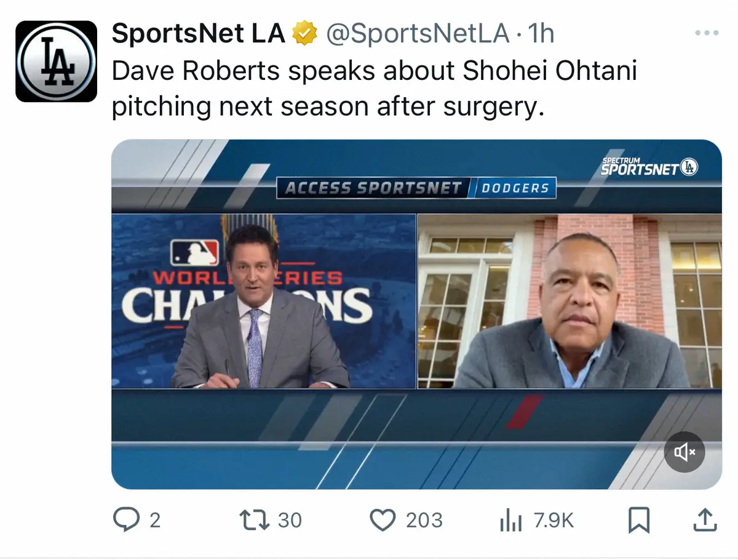Play the video in the left host pane
The width and height of the screenshot is (738, 560).
pyautogui.click(x=264, y=301)
